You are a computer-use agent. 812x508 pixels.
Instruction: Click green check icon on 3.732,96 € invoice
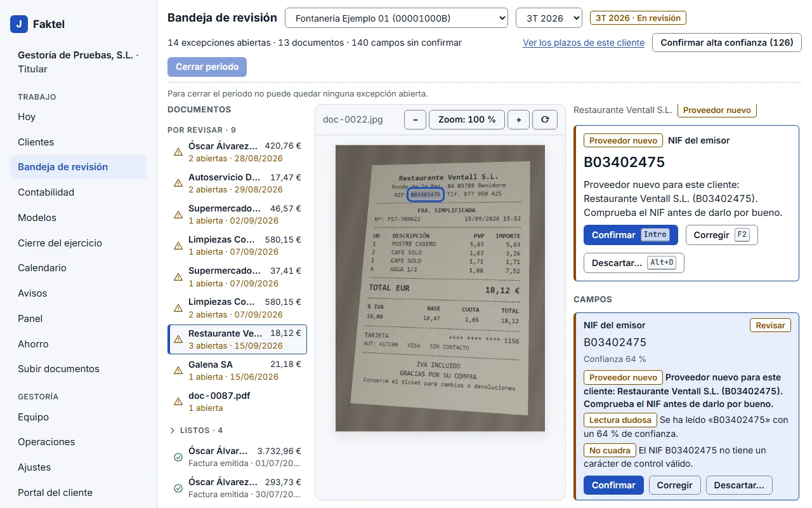tap(178, 457)
